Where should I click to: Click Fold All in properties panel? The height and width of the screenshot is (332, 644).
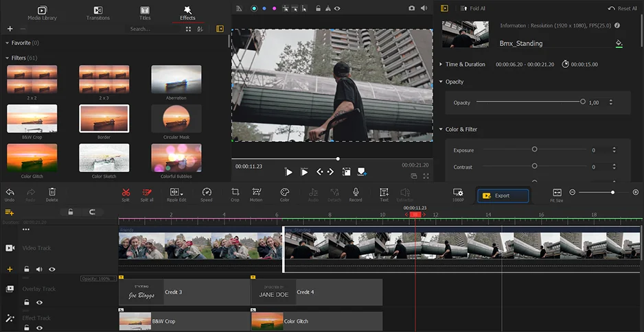[x=472, y=8]
